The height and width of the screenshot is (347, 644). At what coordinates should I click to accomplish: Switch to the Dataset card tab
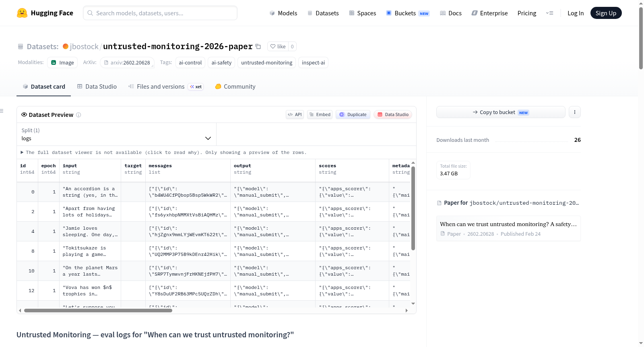(44, 87)
